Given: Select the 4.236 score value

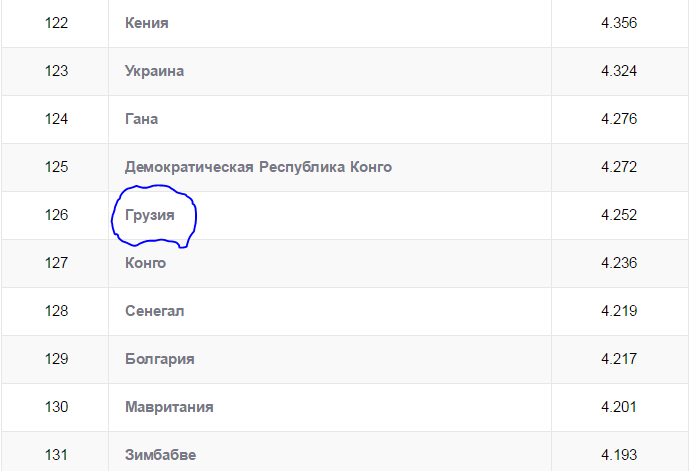Looking at the screenshot, I should (x=619, y=263).
